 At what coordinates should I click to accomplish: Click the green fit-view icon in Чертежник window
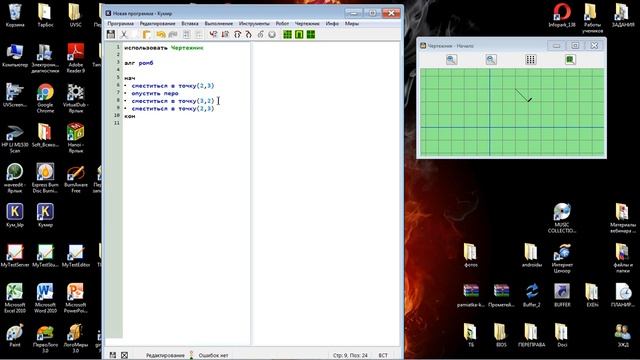click(x=570, y=60)
